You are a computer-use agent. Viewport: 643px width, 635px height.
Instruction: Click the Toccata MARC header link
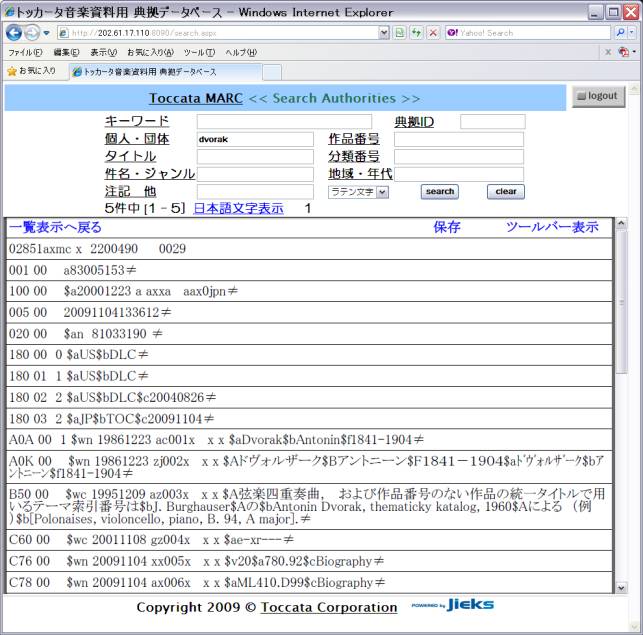coord(196,98)
